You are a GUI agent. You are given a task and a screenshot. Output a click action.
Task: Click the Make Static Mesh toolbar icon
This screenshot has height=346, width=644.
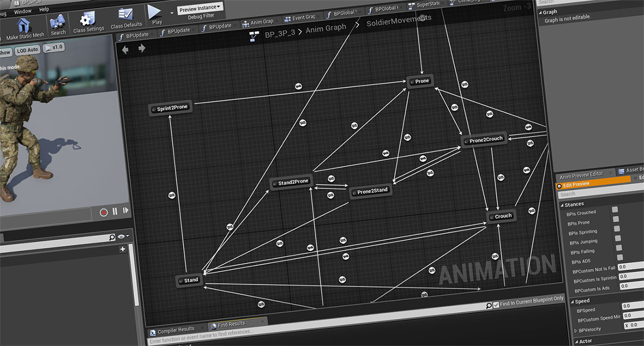tap(24, 26)
